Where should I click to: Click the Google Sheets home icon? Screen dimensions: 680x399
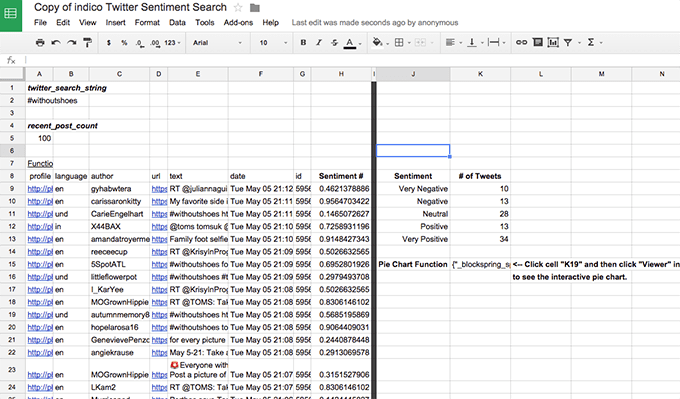10,14
